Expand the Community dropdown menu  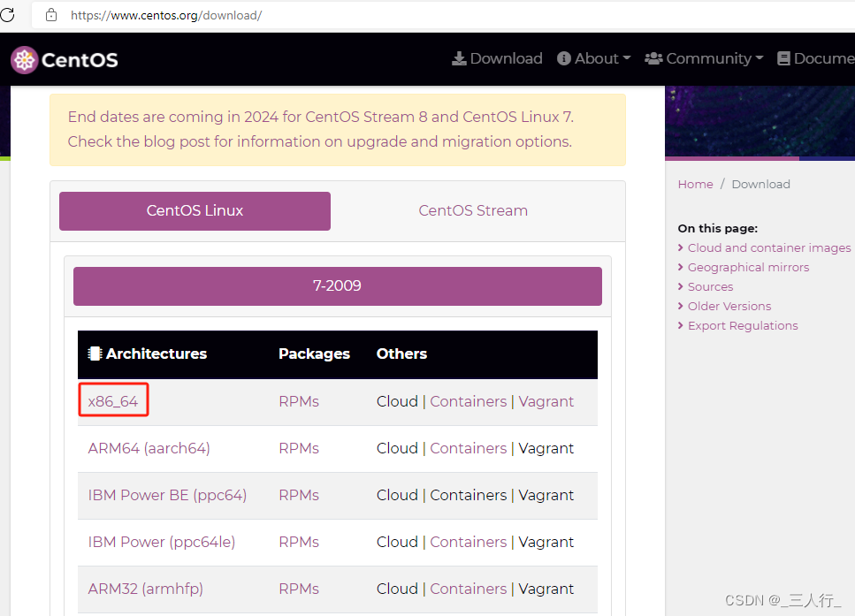coord(704,58)
